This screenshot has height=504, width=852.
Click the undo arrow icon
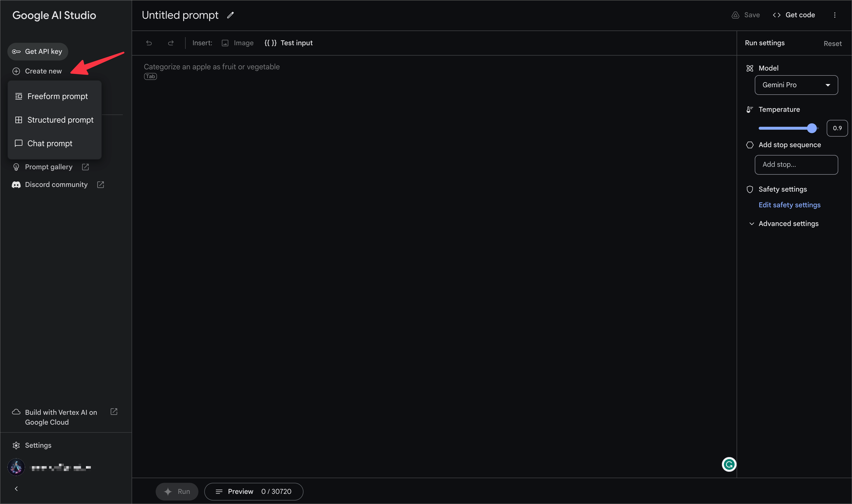149,43
